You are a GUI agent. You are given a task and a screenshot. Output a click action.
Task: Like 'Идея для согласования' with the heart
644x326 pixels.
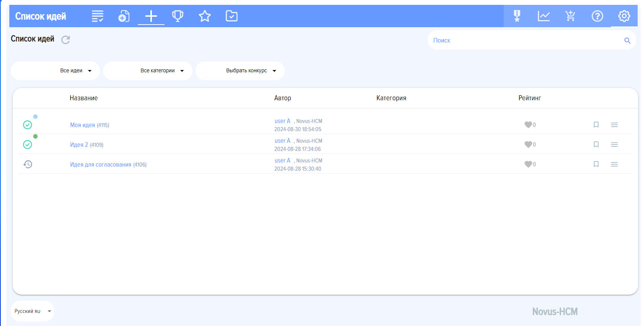coord(528,164)
